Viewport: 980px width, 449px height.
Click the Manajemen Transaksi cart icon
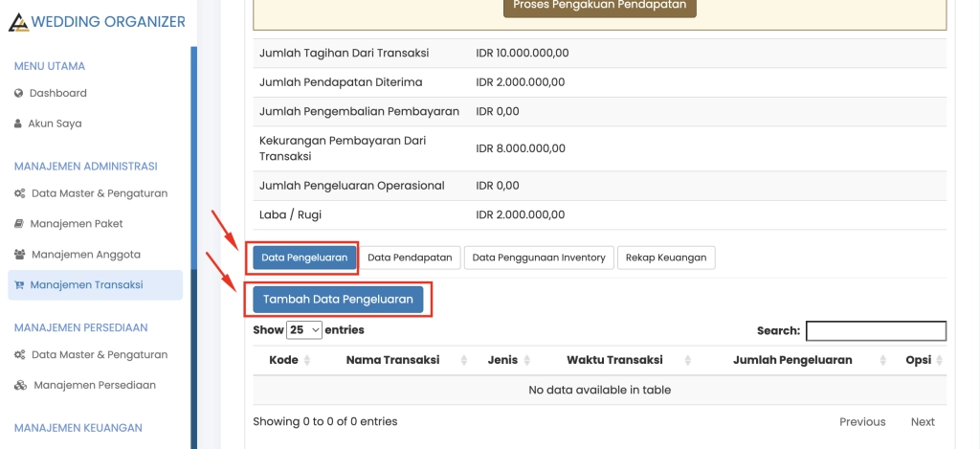coord(19,285)
